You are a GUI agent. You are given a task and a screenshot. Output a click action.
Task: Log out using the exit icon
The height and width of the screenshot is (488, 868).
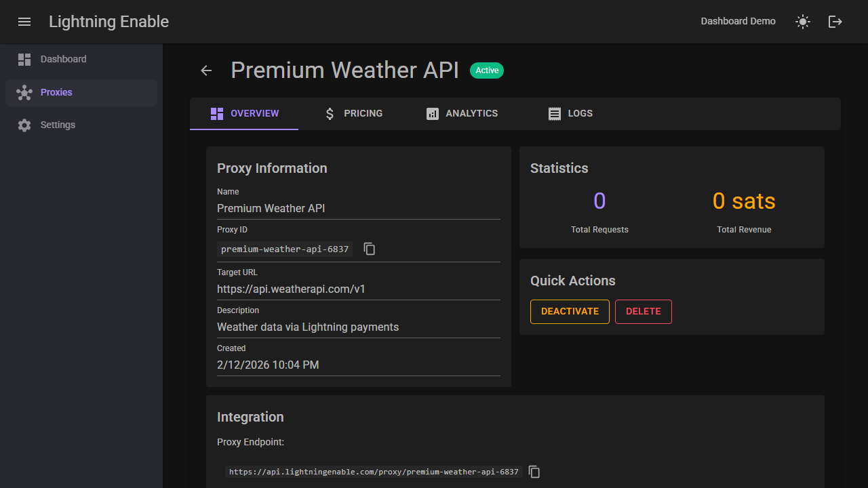[x=835, y=22]
